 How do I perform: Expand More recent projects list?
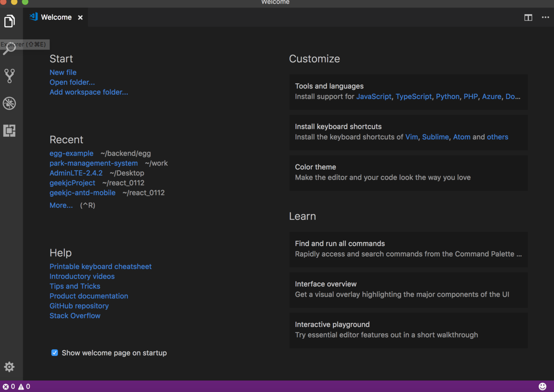coord(61,205)
